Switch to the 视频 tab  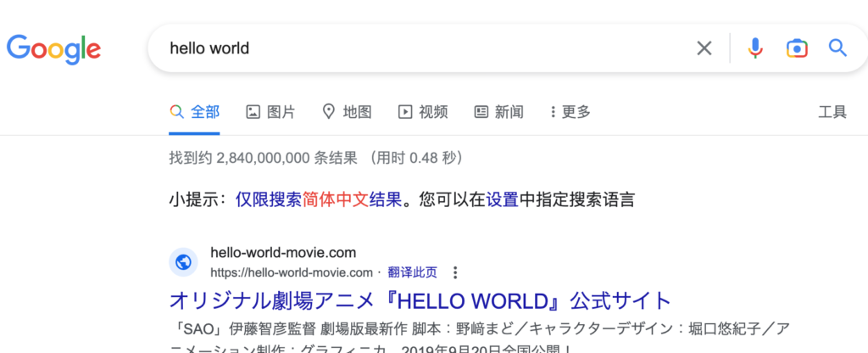click(x=423, y=112)
